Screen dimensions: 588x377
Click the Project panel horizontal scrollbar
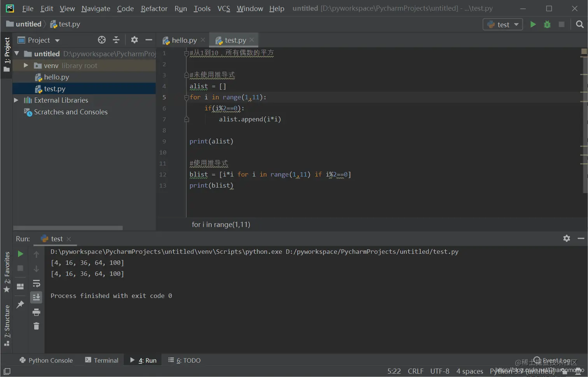pos(68,228)
